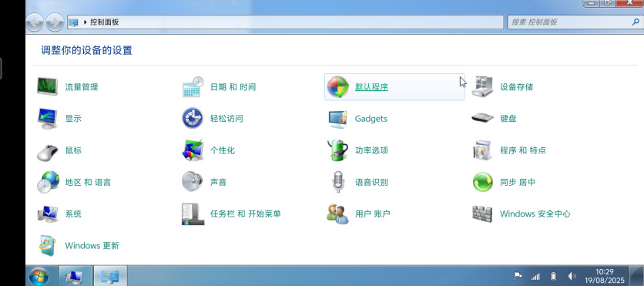This screenshot has width=644, height=286.
Task: Open the 轻松访问 blue circle icon
Action: 193,119
